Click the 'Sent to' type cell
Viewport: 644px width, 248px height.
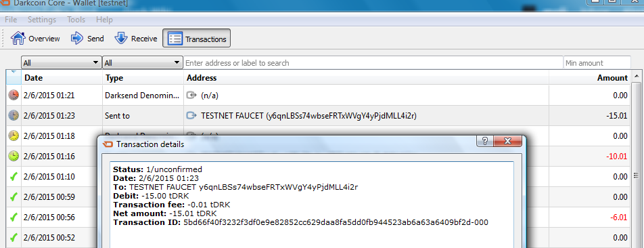(143, 116)
